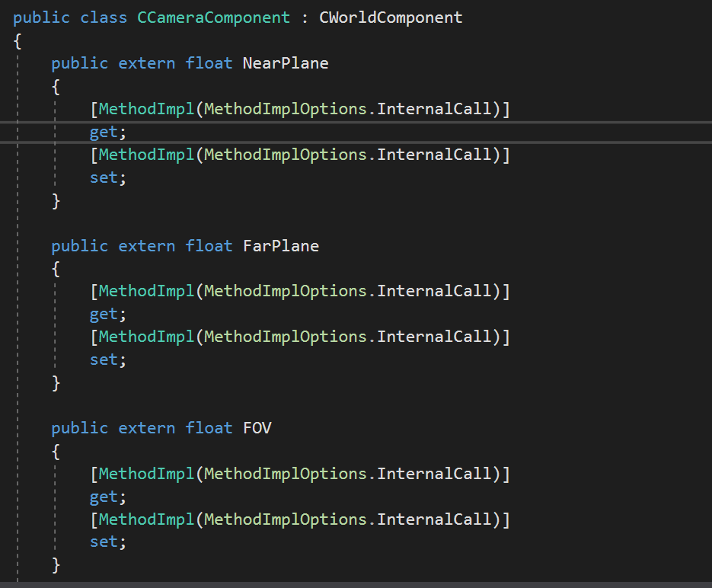
Task: Click the 'set;' accessor of NearPlane
Action: 107,177
